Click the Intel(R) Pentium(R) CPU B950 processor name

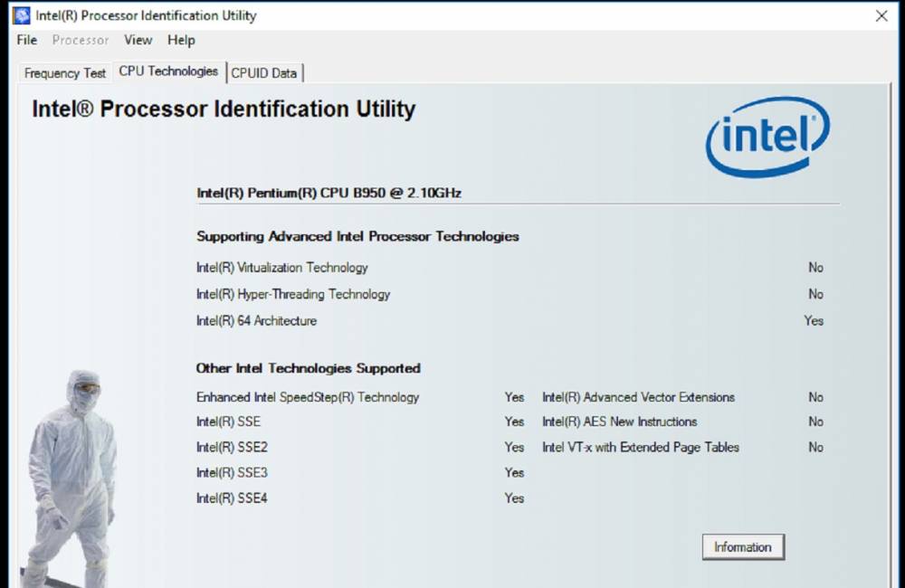[x=329, y=193]
